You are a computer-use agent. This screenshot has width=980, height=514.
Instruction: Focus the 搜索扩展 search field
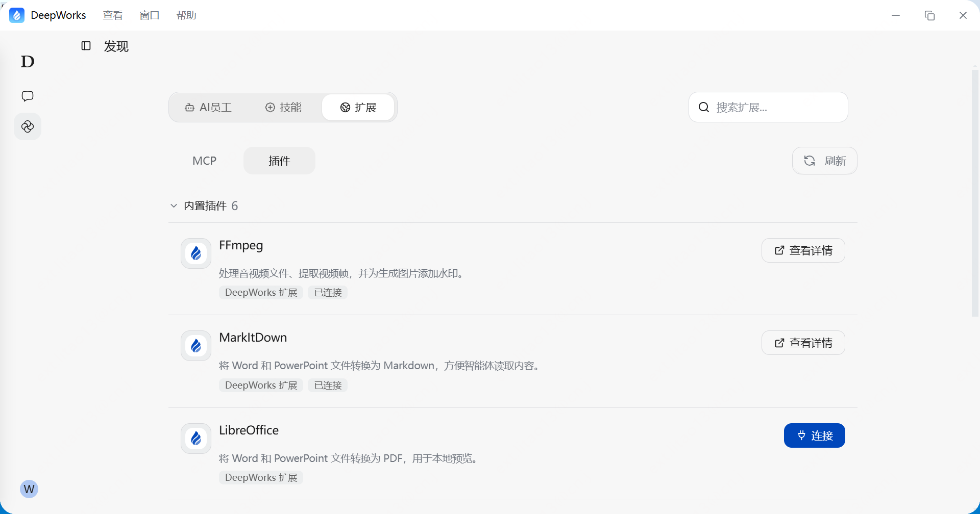(x=768, y=107)
